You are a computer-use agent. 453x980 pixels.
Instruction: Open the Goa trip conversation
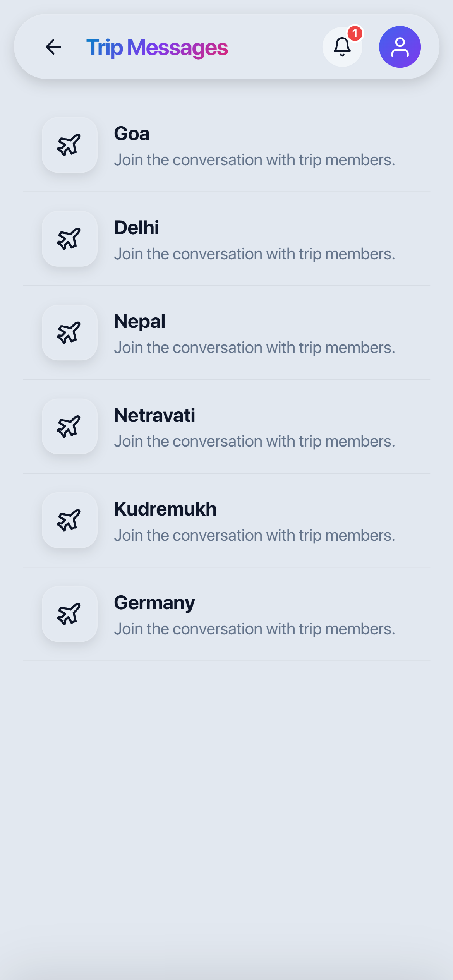[x=226, y=145]
